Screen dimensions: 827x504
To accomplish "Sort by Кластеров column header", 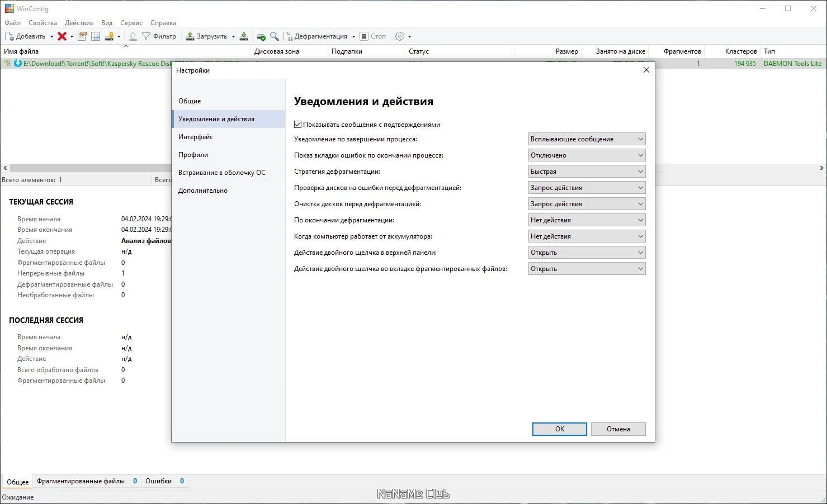I will 733,51.
